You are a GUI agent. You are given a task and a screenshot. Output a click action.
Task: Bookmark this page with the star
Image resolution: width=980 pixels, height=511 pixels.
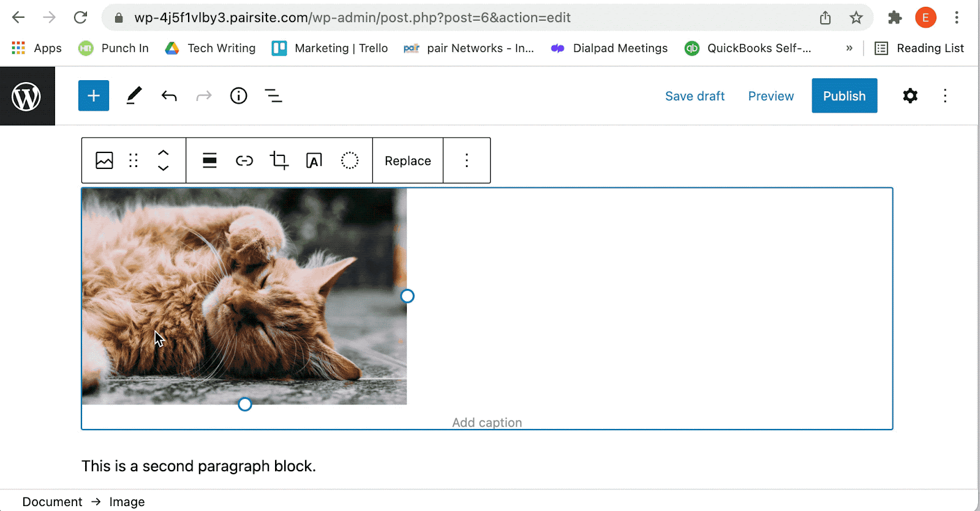(856, 18)
